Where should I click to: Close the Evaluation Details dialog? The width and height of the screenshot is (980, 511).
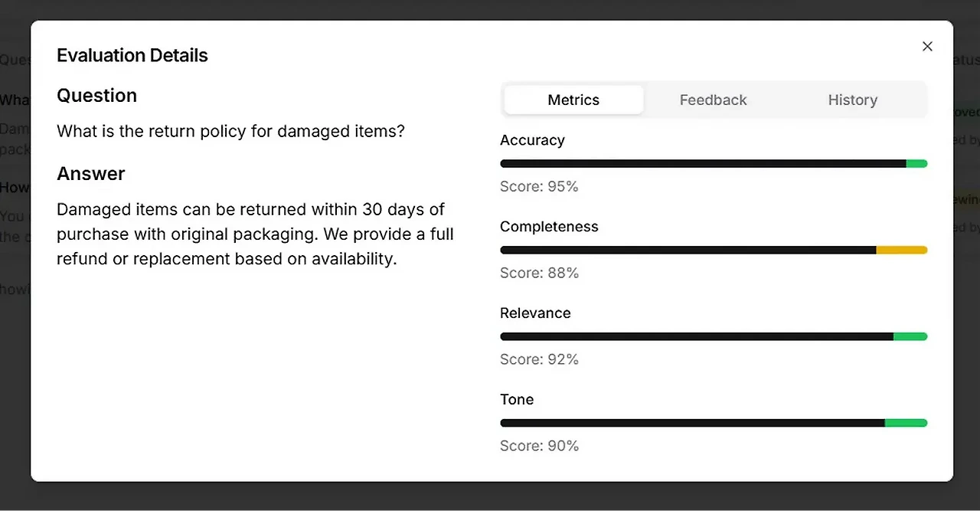tap(927, 47)
